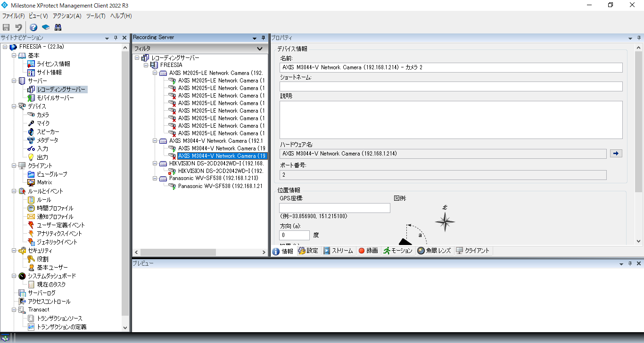Collapse the HIKVISION DS-2CD2042WD-I hardware node
Image resolution: width=644 pixels, height=343 pixels.
tap(155, 163)
